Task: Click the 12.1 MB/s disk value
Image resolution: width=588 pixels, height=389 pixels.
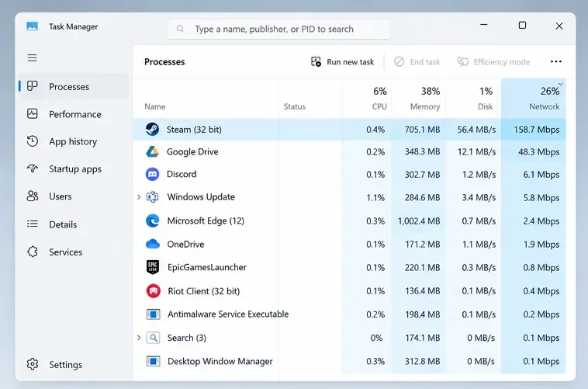Action: tap(476, 151)
